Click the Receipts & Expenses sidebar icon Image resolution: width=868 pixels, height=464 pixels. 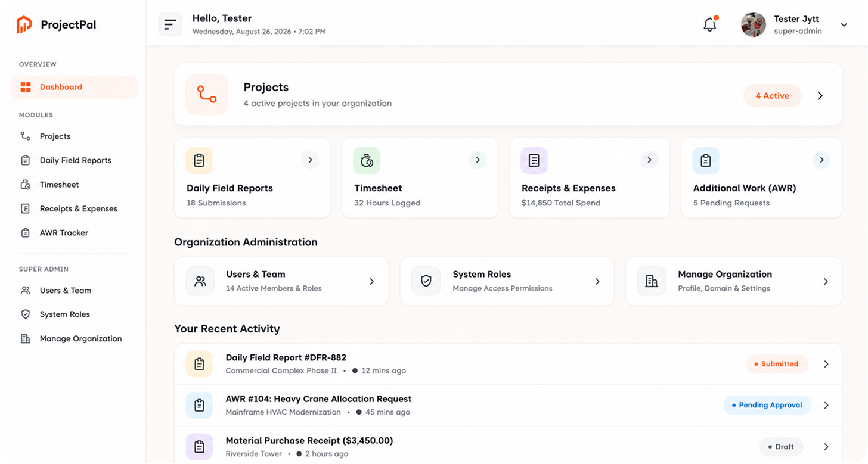pyautogui.click(x=26, y=208)
